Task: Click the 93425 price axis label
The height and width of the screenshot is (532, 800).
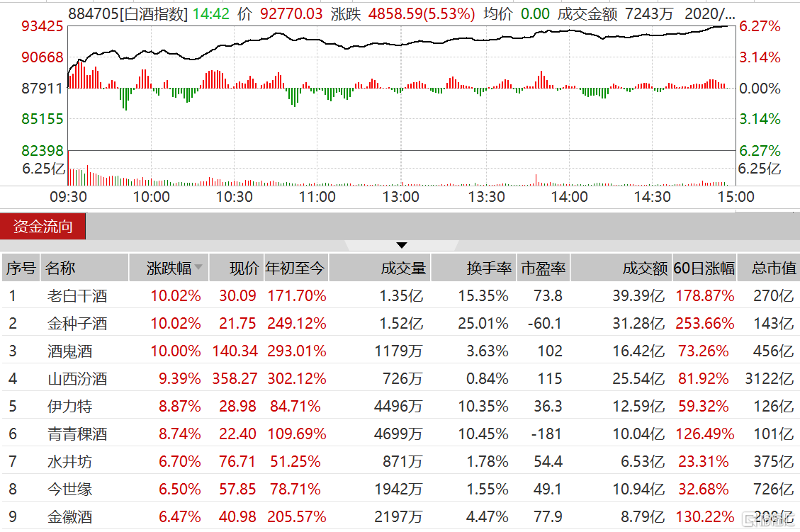Action: click(x=43, y=26)
